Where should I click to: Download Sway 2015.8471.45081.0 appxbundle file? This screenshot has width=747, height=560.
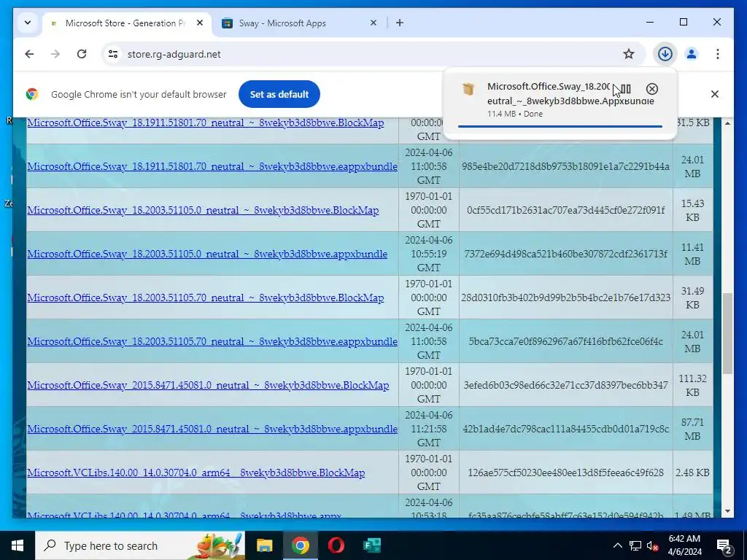click(x=212, y=429)
